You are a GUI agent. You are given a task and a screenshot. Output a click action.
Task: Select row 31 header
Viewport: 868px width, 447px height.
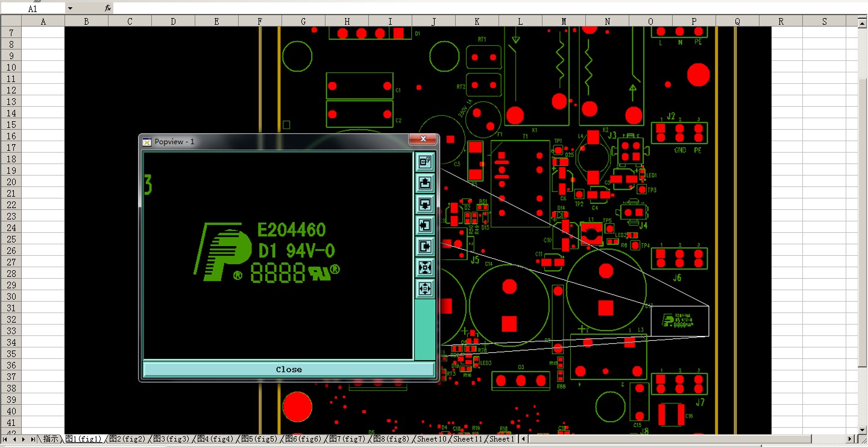tap(11, 308)
